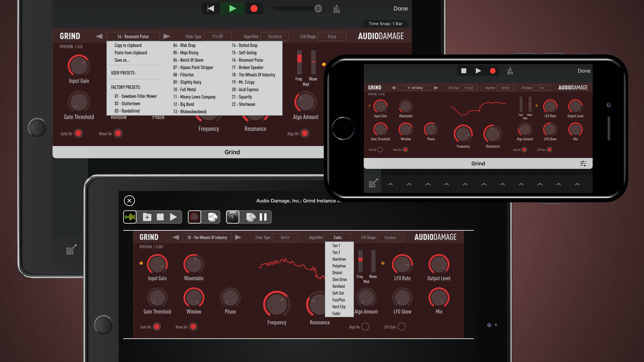Click the mixer sliders icon beside Grind on phone
This screenshot has width=644, height=362.
[583, 164]
